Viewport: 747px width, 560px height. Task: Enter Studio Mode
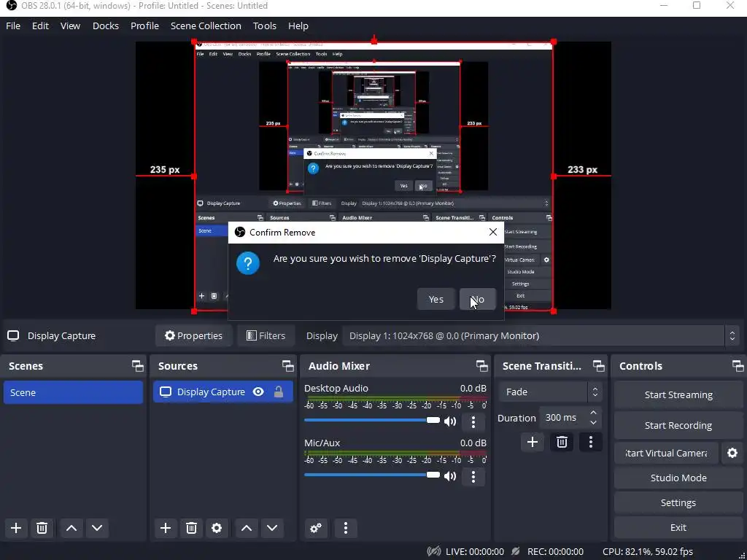[678, 478]
